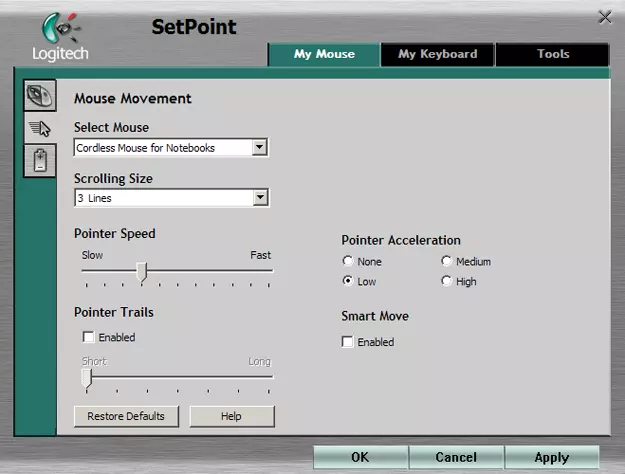The height and width of the screenshot is (474, 625).
Task: Open Help for Mouse Movement
Action: (232, 416)
